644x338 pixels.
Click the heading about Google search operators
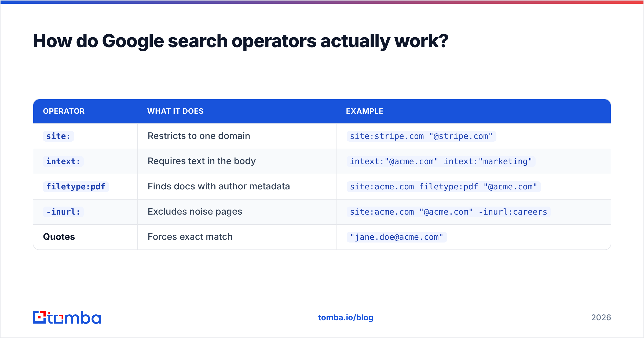coord(240,41)
